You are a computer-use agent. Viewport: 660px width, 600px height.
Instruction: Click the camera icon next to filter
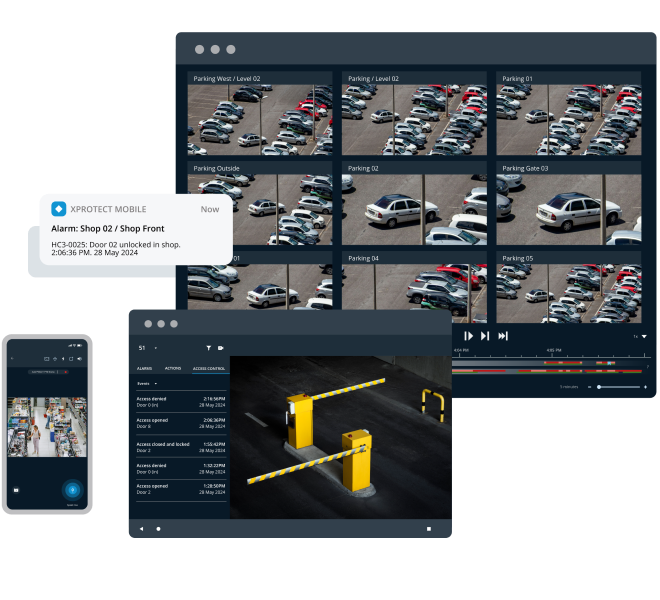coord(220,348)
